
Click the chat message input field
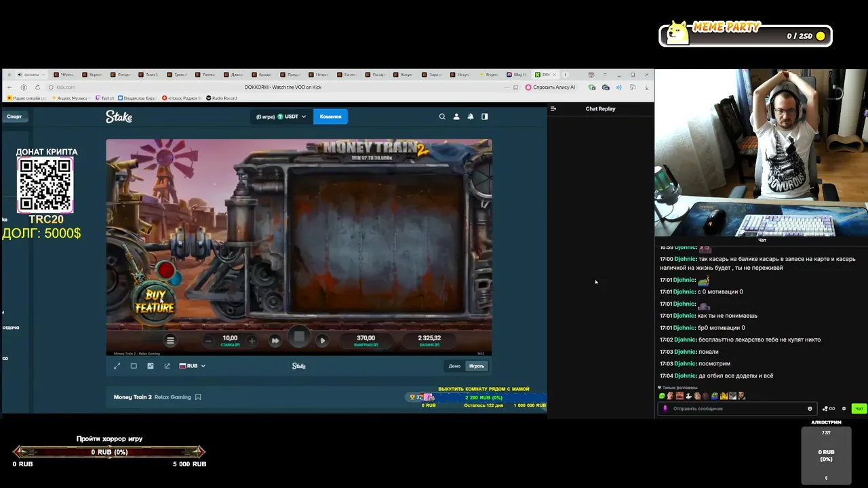pos(736,409)
